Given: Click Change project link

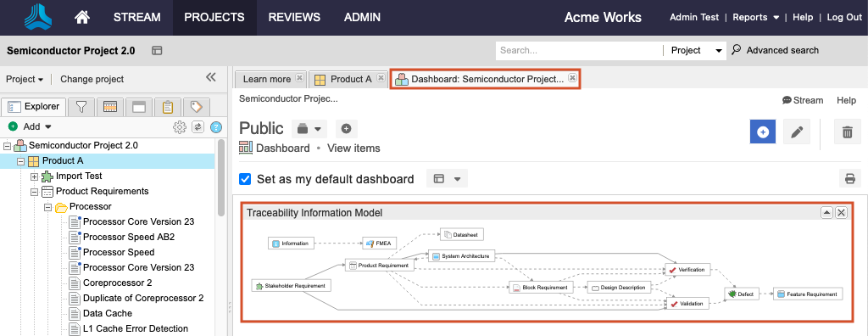Looking at the screenshot, I should [92, 79].
